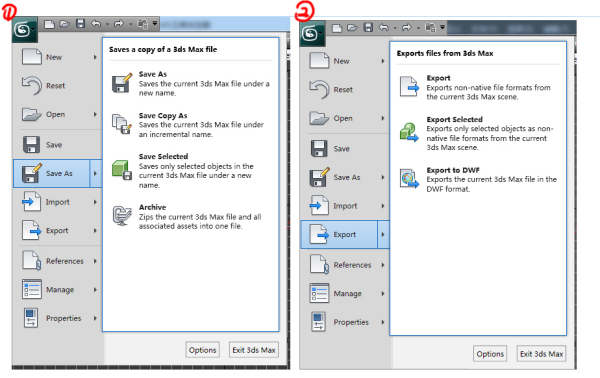Viewport: 600px width, 378px height.
Task: Expand Export submenu arrow in right window
Action: tap(383, 235)
